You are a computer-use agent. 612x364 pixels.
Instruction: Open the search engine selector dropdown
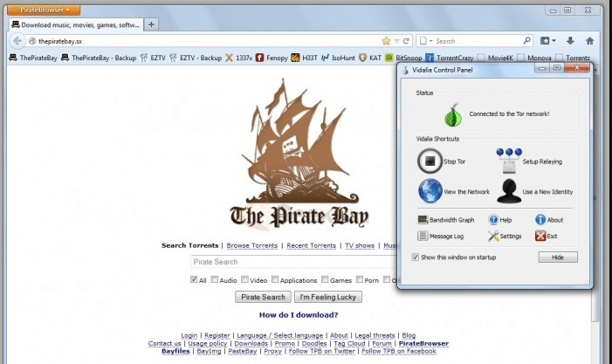[x=425, y=40]
